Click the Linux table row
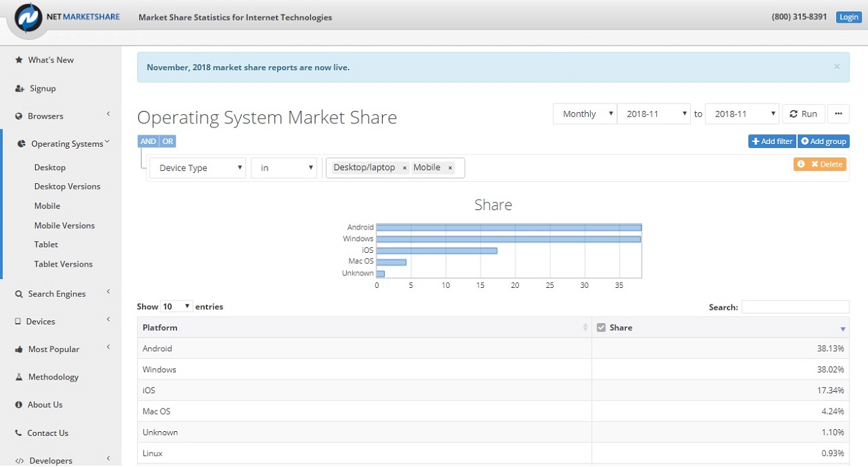The height and width of the screenshot is (467, 868). click(494, 453)
